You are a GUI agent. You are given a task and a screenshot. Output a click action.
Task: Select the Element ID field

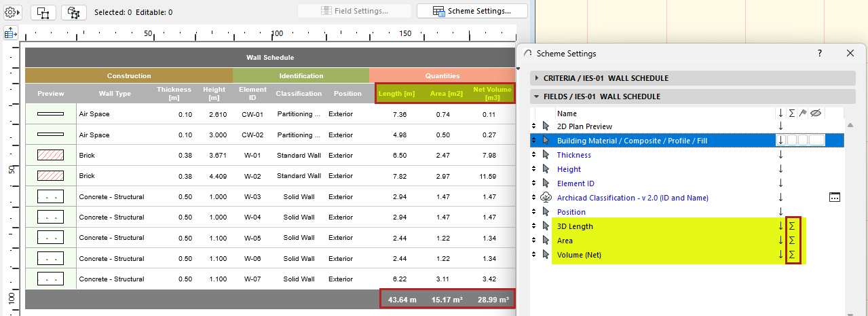tap(687, 183)
